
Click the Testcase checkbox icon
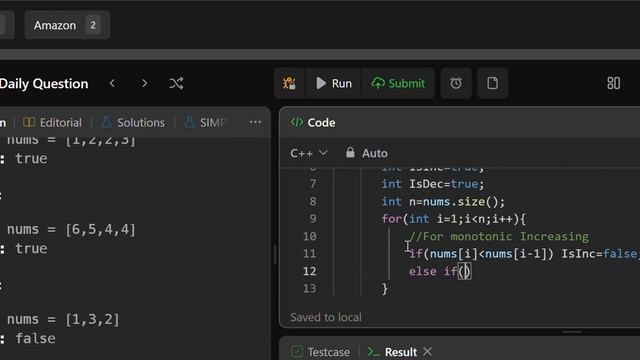click(x=297, y=351)
